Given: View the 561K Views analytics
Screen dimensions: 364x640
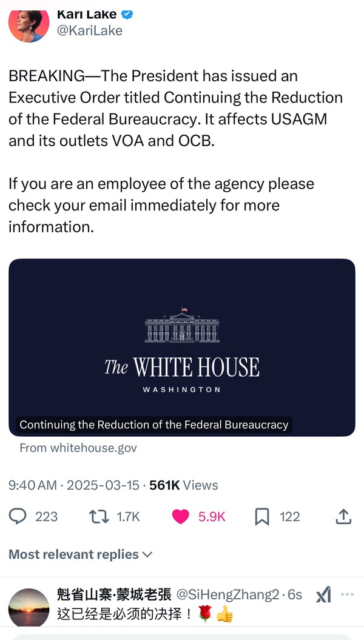Looking at the screenshot, I should 183,485.
